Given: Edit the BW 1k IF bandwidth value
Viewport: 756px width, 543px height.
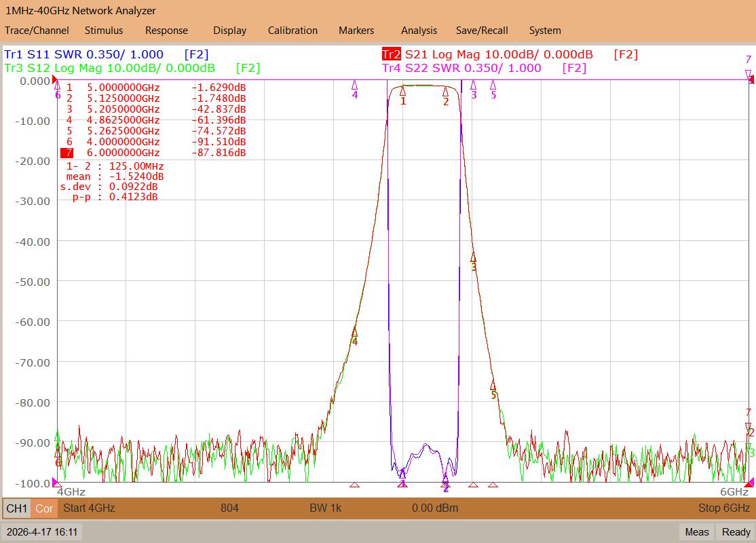Looking at the screenshot, I should tap(326, 508).
